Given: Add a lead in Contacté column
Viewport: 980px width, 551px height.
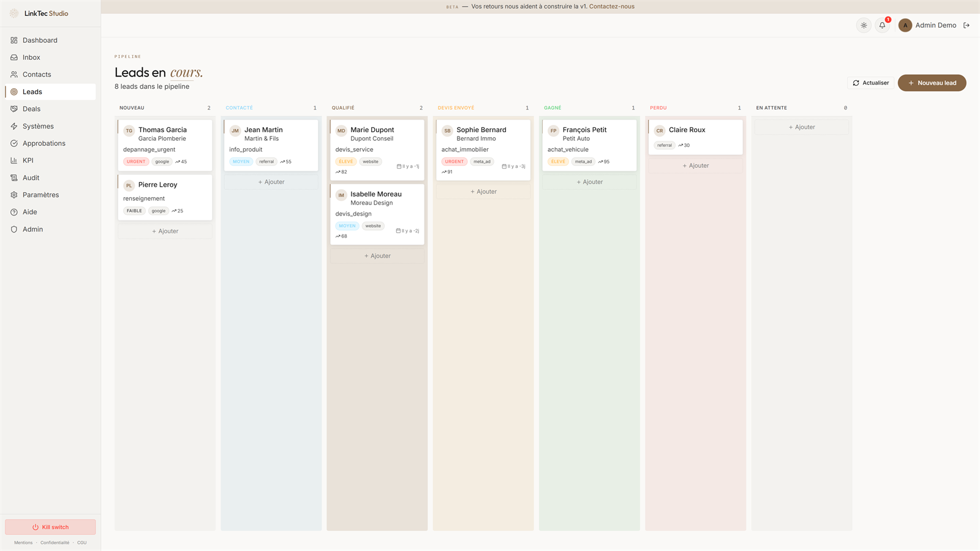Looking at the screenshot, I should pyautogui.click(x=271, y=182).
